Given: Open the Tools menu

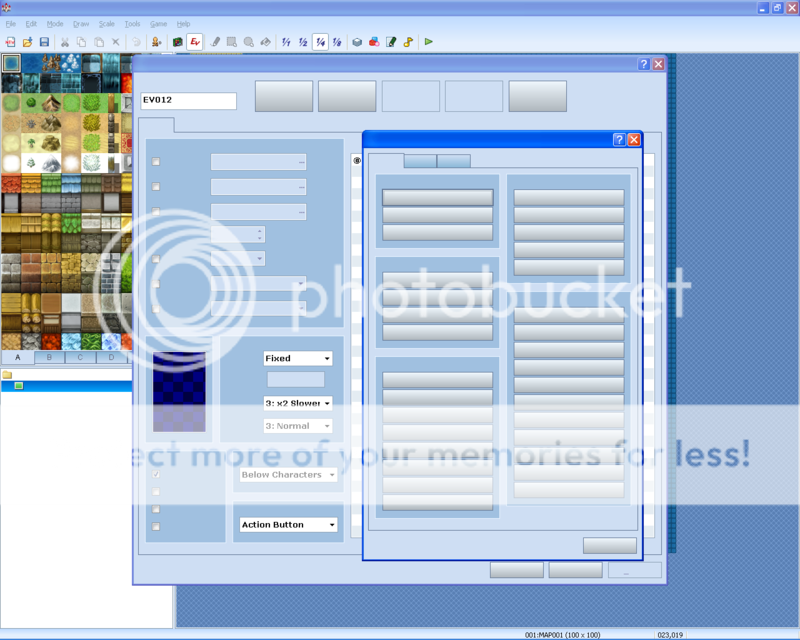Looking at the screenshot, I should [132, 23].
